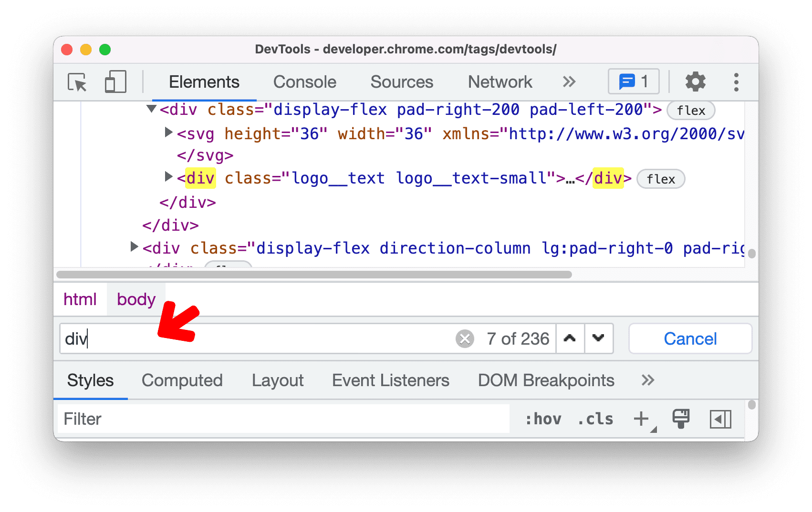This screenshot has width=812, height=512.
Task: Open the Event Listeners tab
Action: [x=390, y=380]
